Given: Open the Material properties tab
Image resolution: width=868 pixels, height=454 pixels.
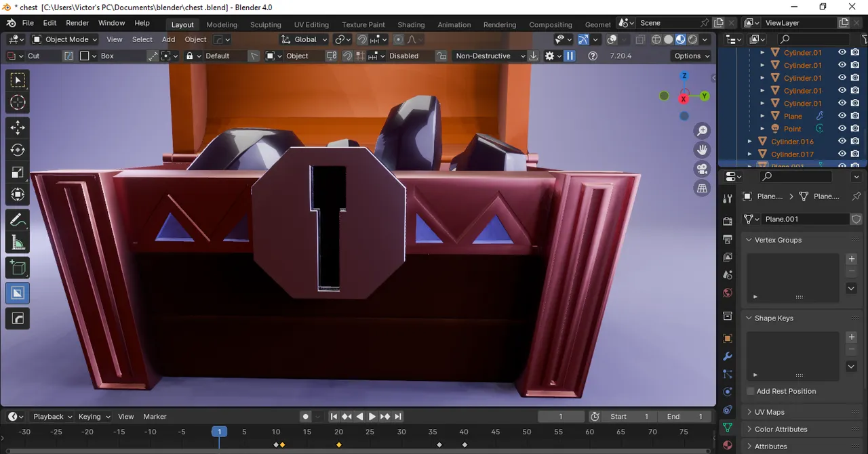Looking at the screenshot, I should 728,445.
